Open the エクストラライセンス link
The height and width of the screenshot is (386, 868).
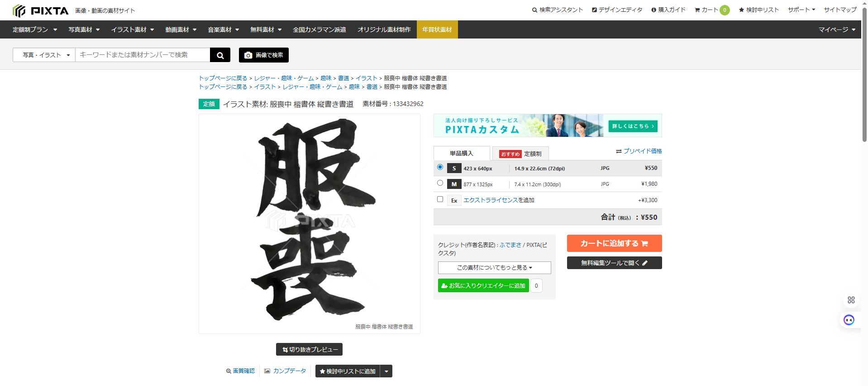491,200
